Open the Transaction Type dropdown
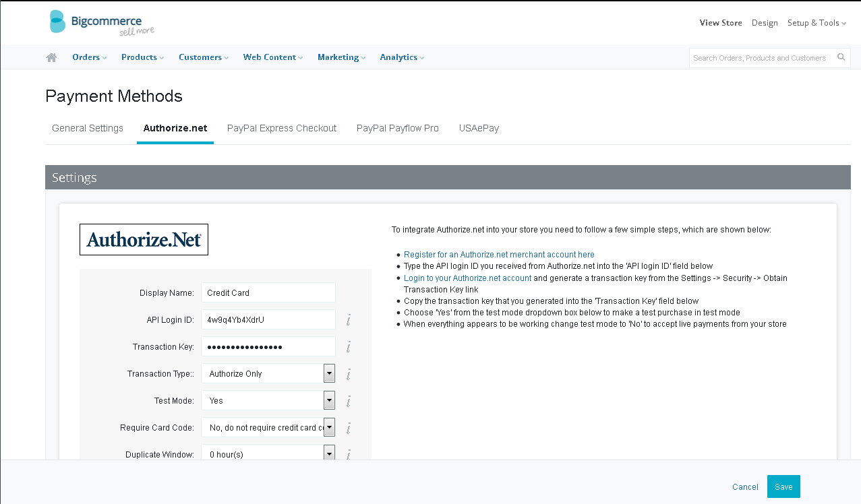This screenshot has height=504, width=861. tap(268, 373)
